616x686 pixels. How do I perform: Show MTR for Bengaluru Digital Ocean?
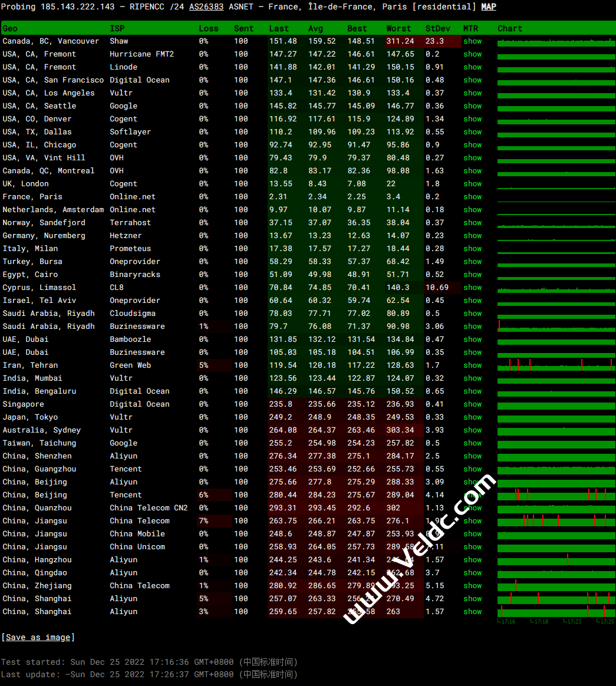pos(473,391)
